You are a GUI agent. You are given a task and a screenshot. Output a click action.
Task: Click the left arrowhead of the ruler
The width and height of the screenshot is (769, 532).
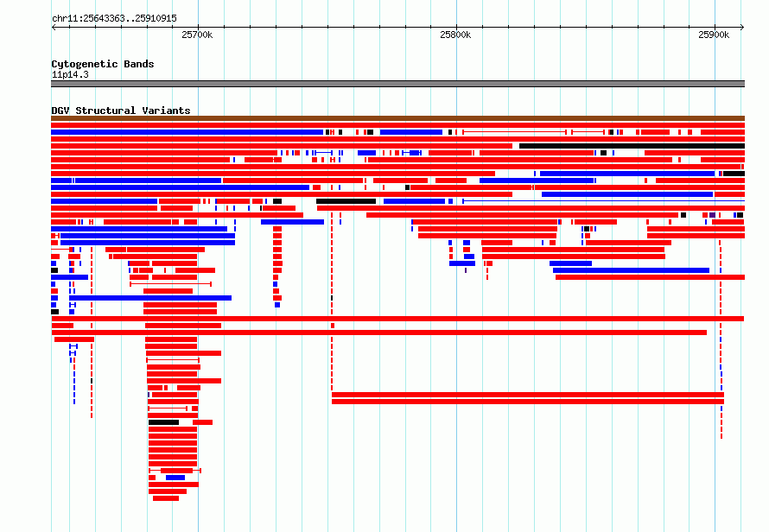(54, 28)
